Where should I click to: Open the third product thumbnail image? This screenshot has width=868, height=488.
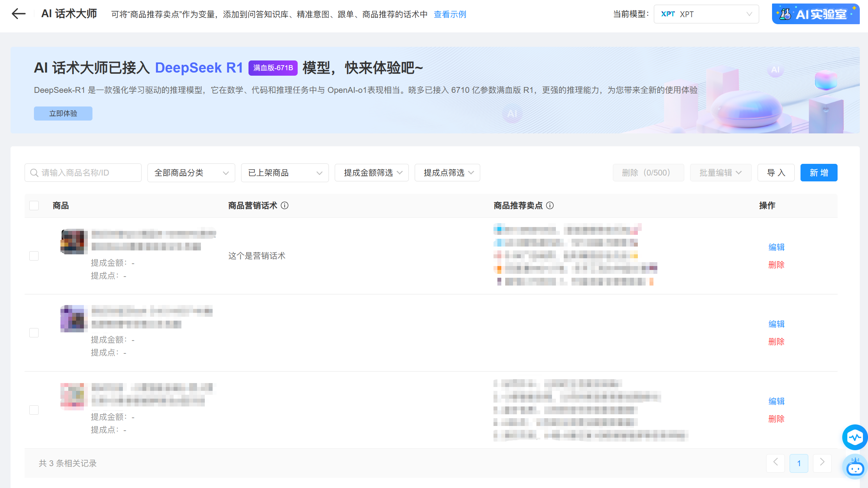(73, 396)
